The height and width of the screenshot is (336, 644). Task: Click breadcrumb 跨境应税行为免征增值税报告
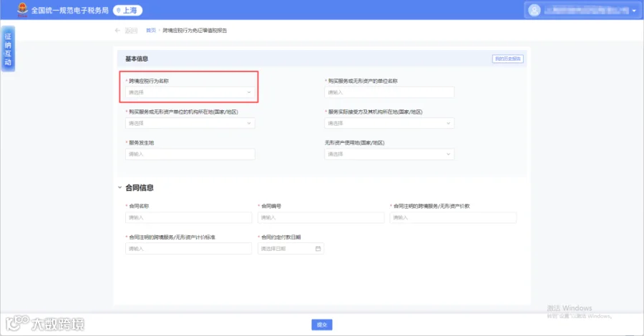pos(195,30)
